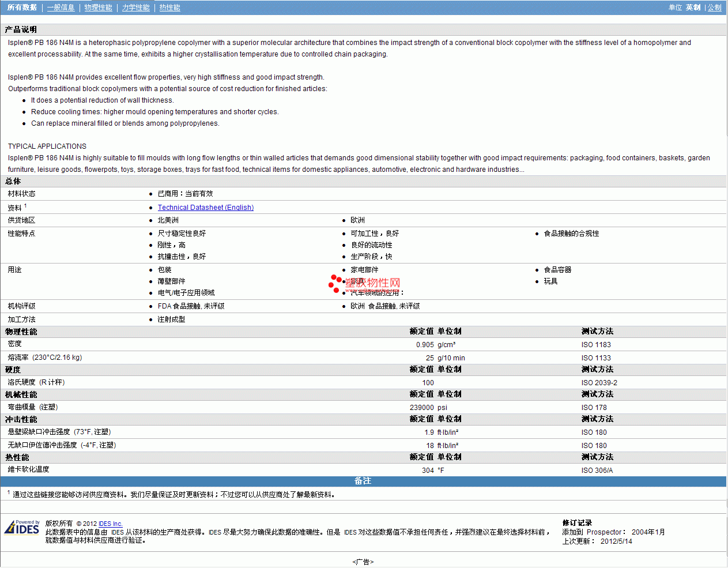Viewport: 728px width, 568px height.
Task: Click the feature 刚性，高
Action: (171, 245)
